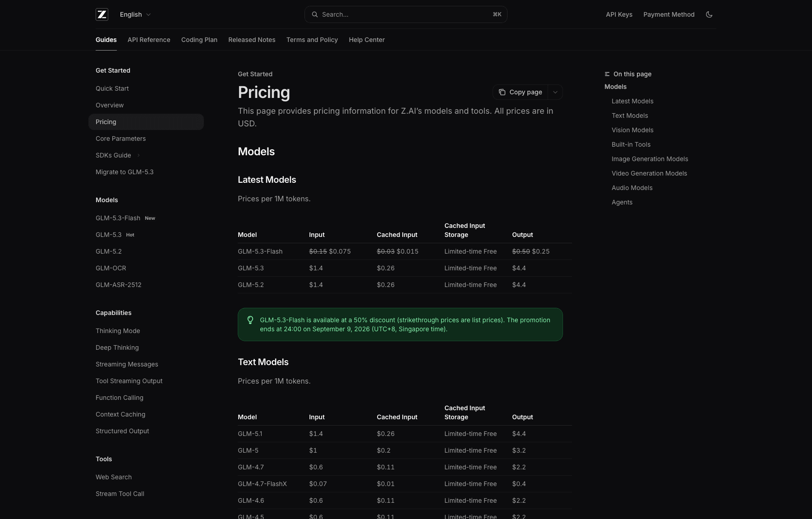Jump to Built-in Tools section link
The image size is (812, 519).
(x=631, y=144)
